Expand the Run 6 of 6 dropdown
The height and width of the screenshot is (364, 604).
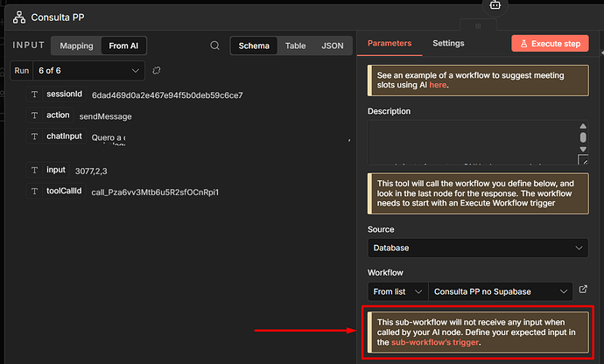(x=88, y=70)
